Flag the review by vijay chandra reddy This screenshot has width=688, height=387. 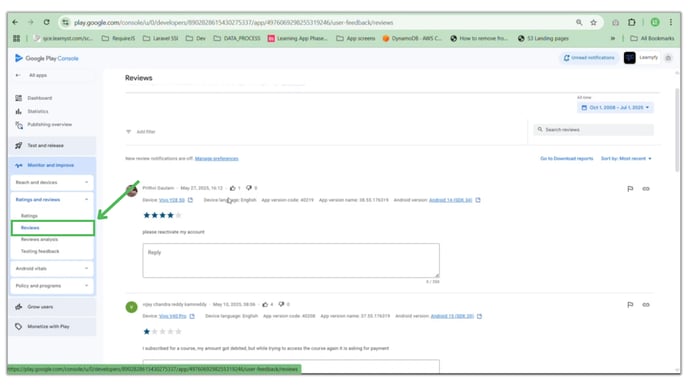(630, 305)
